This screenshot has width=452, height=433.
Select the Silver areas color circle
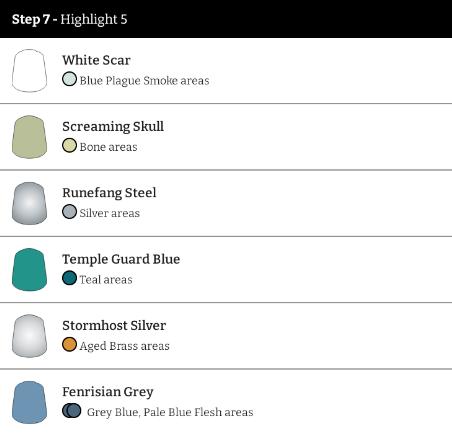coord(69,212)
